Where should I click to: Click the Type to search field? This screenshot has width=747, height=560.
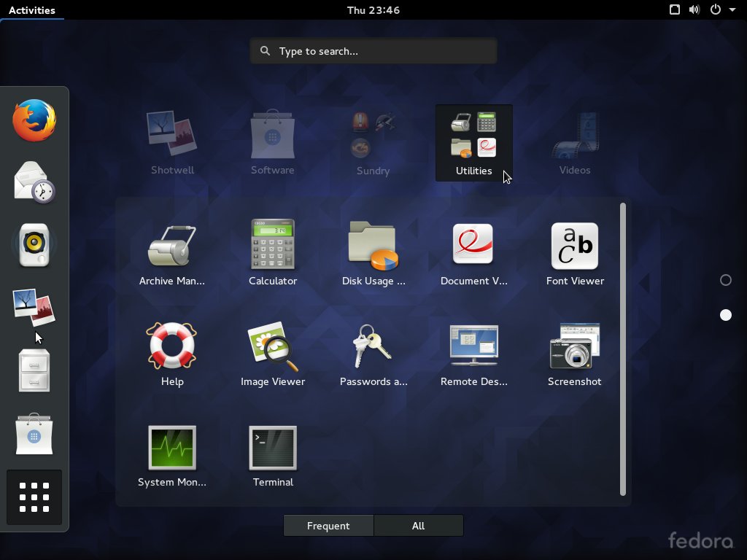(x=373, y=50)
